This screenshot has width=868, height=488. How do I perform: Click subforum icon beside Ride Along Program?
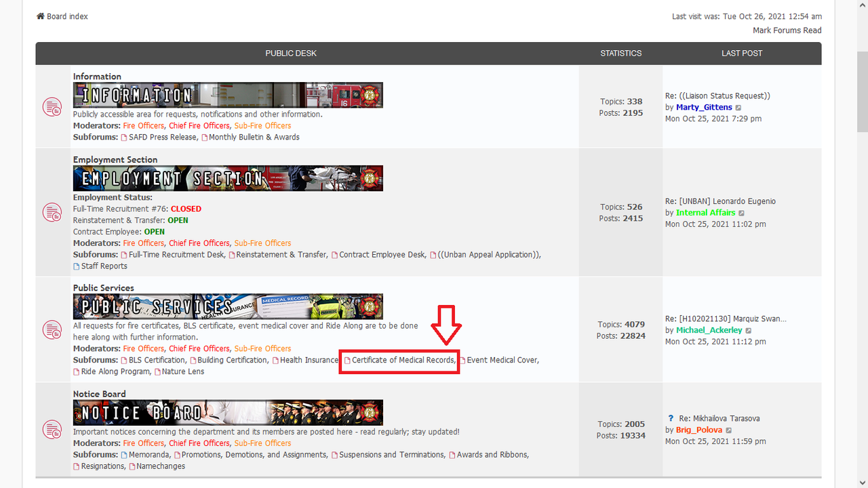pyautogui.click(x=77, y=372)
